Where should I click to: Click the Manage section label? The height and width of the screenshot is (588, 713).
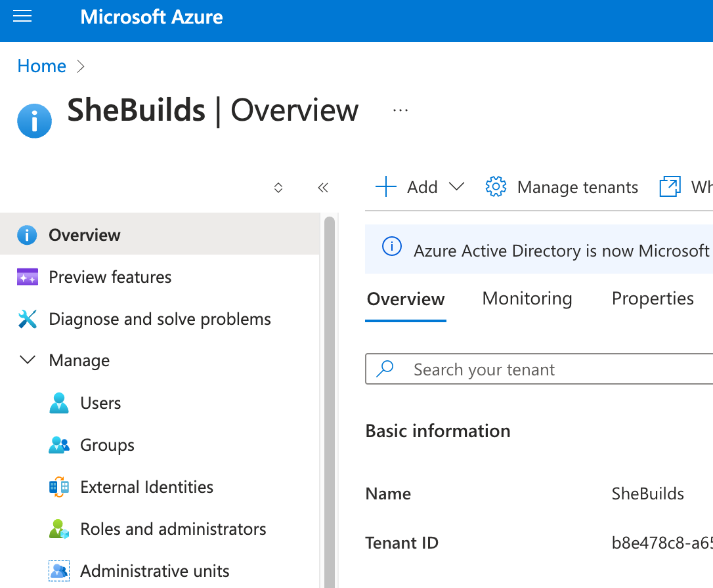coord(79,360)
